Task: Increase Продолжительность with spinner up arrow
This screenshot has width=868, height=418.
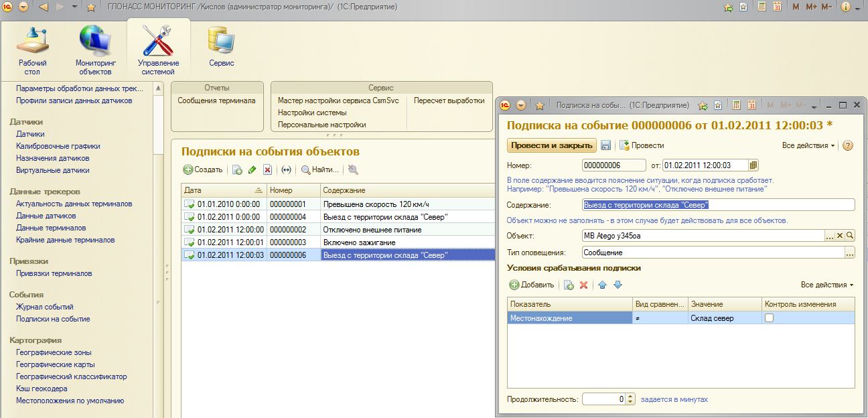Action: tap(630, 397)
